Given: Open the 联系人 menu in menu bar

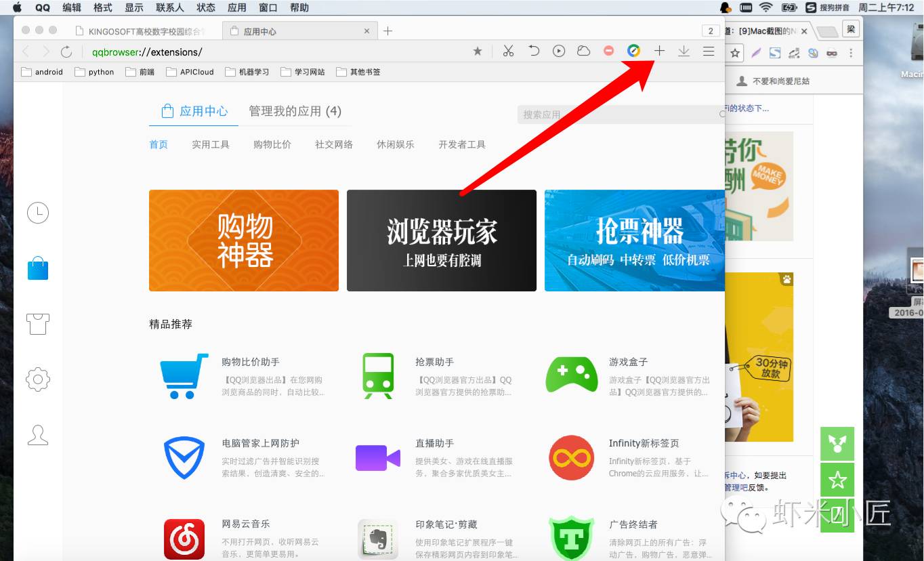Looking at the screenshot, I should pyautogui.click(x=169, y=7).
